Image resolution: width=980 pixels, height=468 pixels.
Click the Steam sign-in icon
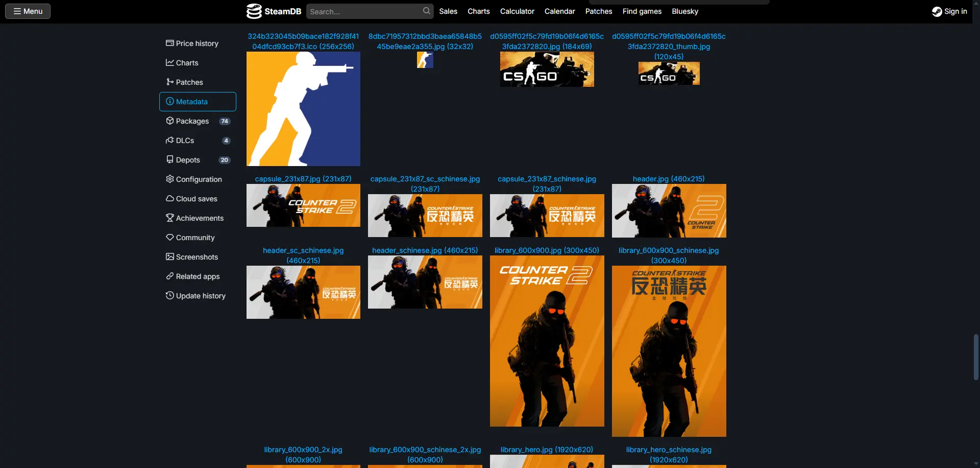tap(937, 12)
